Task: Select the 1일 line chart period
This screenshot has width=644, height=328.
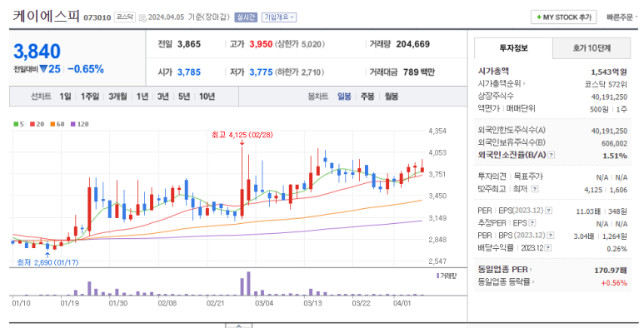Action: [x=65, y=97]
